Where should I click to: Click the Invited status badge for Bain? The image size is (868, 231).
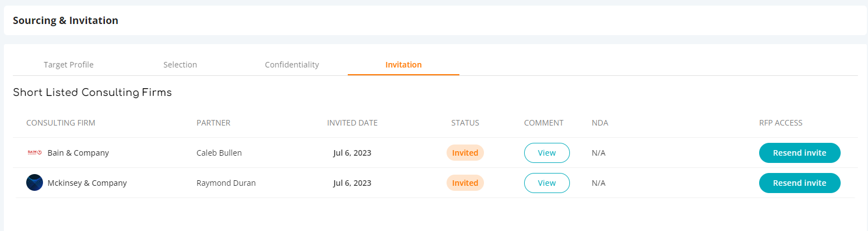tap(465, 153)
